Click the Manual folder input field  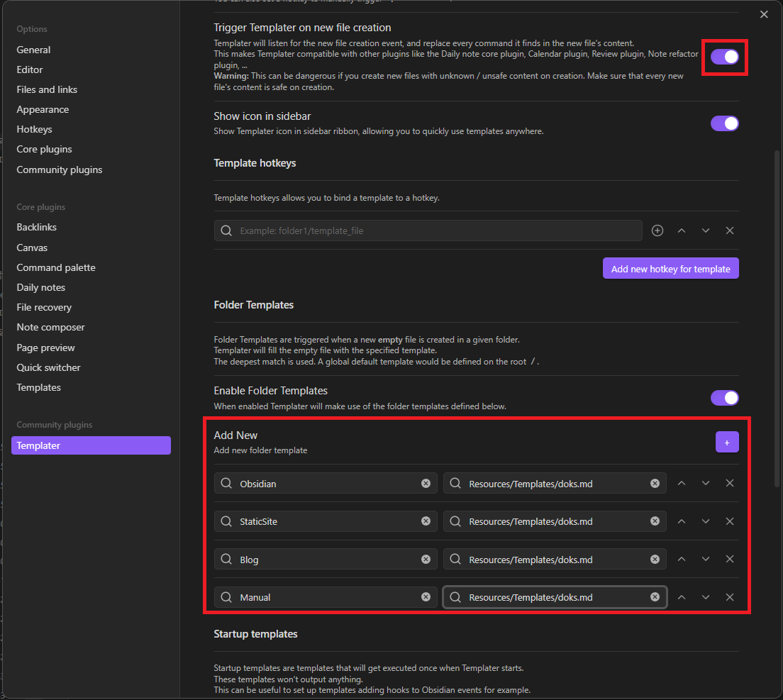tap(326, 597)
